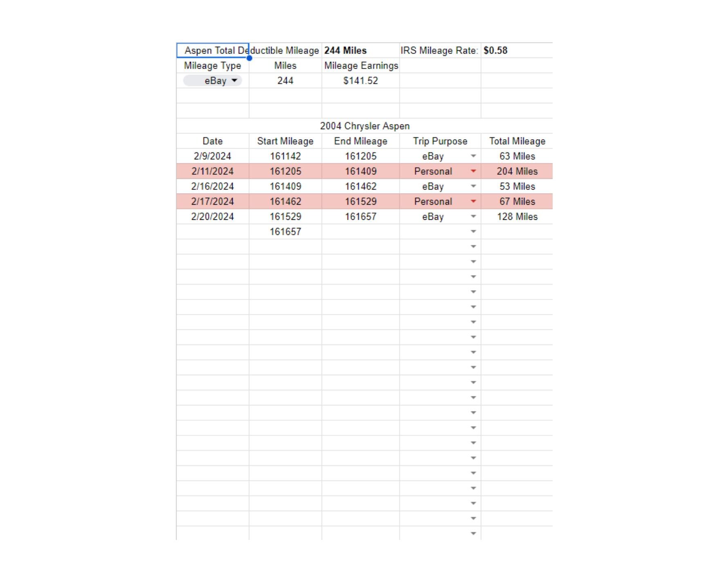This screenshot has width=728, height=582.
Task: Select the 161657 end mileage cell for 2/20/2024
Action: click(361, 216)
